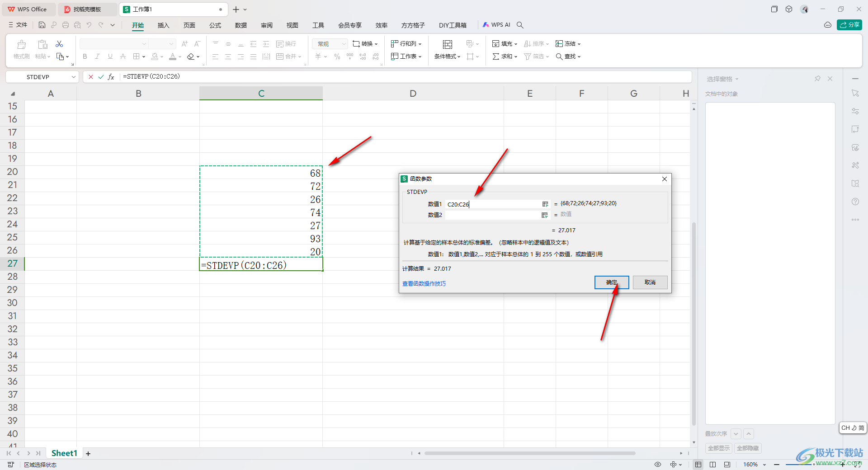The height and width of the screenshot is (470, 868).
Task: Open the 文件 (File) menu
Action: coord(18,25)
